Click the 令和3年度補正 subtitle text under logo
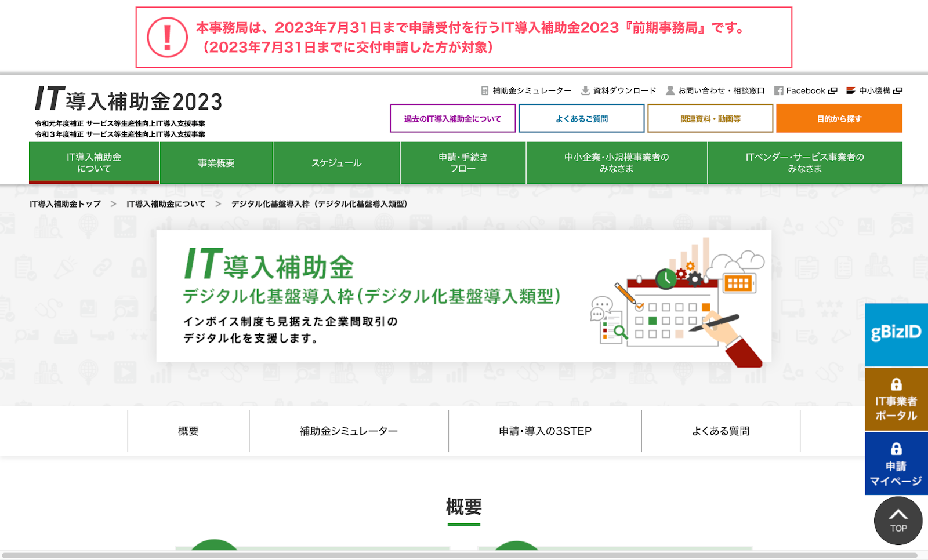Viewport: 928px width, 560px height. coord(120,134)
